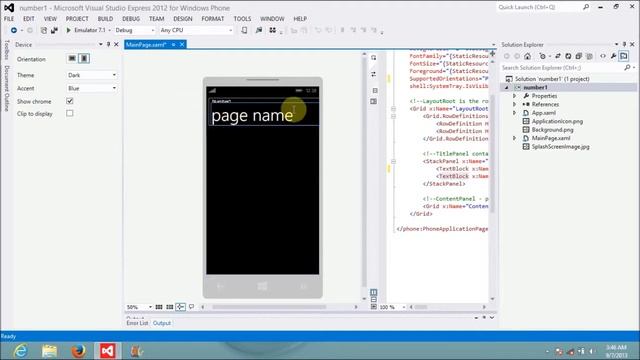Click Collapse All in Solution Explorer
The width and height of the screenshot is (640, 360).
[x=578, y=56]
